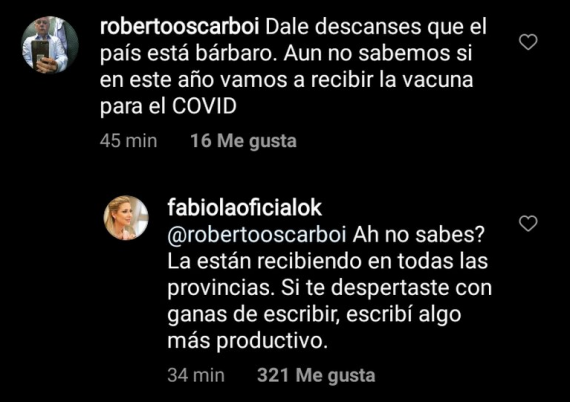Visit the robertooscarboi username in the first comment
The height and width of the screenshot is (402, 570).
point(179,27)
